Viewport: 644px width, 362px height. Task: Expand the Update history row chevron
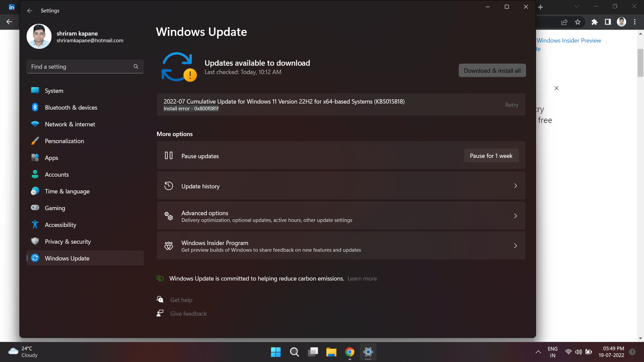coord(516,186)
